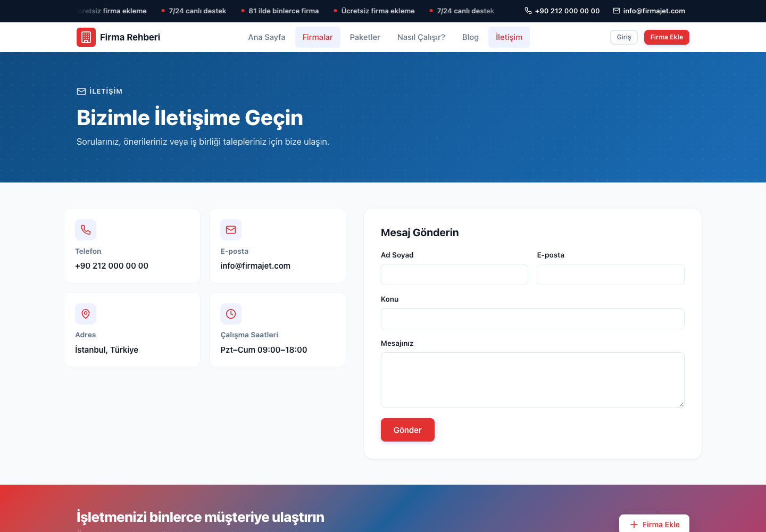The width and height of the screenshot is (766, 532).
Task: Focus the Konu input field
Action: 532,319
